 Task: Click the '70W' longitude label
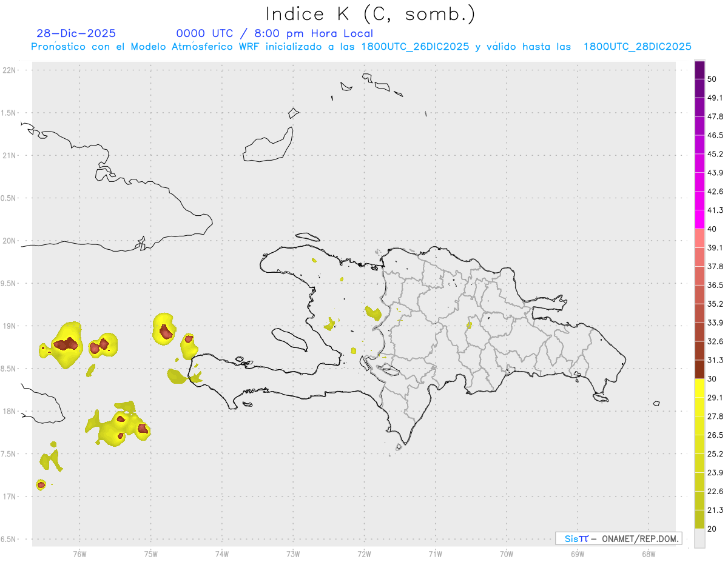[506, 553]
